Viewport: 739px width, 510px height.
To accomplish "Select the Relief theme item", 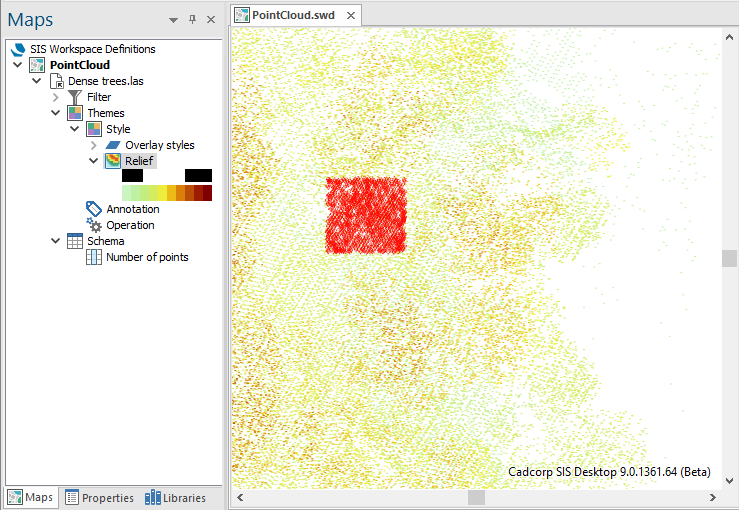I will tap(139, 161).
